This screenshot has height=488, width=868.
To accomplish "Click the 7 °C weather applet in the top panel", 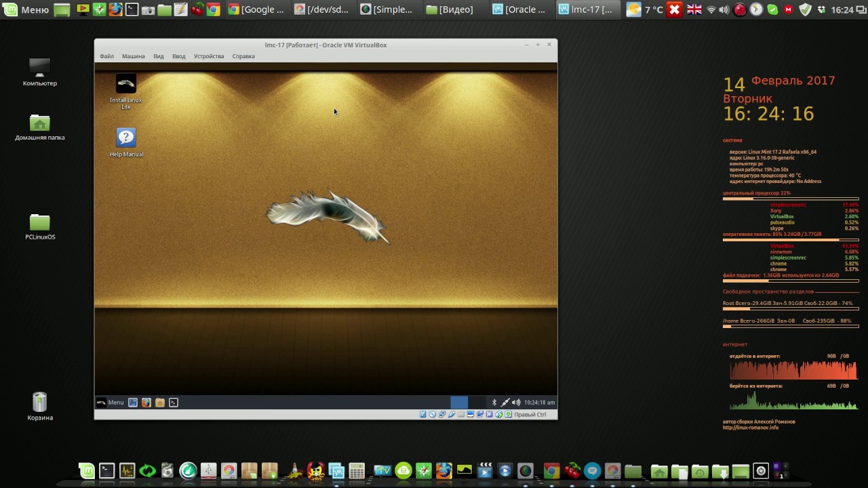I will coord(645,9).
